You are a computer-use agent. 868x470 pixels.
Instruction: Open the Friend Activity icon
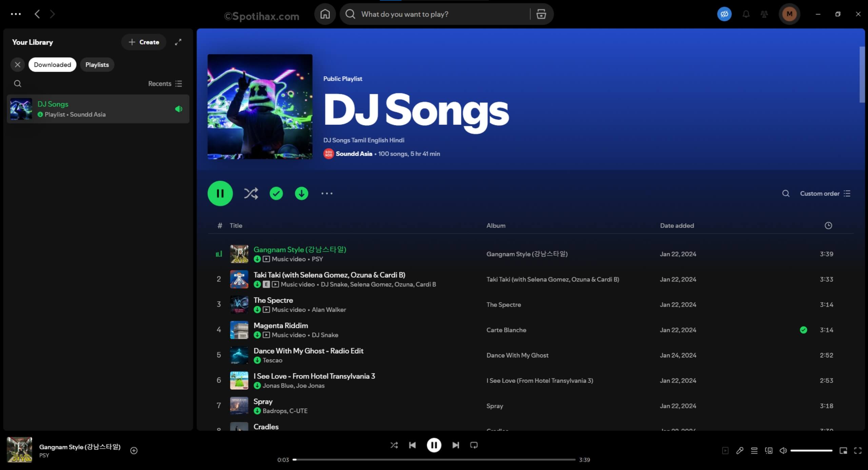pyautogui.click(x=764, y=14)
